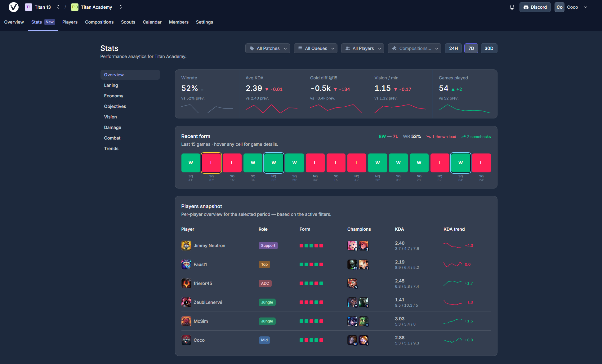This screenshot has height=364, width=602.
Task: Click the Winrate sparkline chart
Action: pos(207,109)
